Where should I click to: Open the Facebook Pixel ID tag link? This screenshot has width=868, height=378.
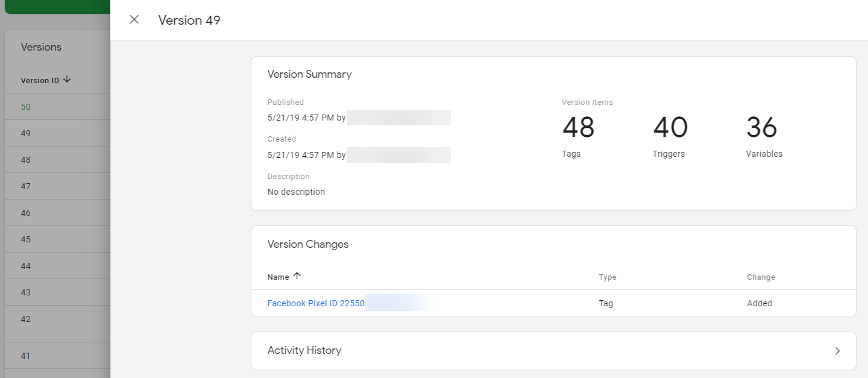pyautogui.click(x=316, y=303)
